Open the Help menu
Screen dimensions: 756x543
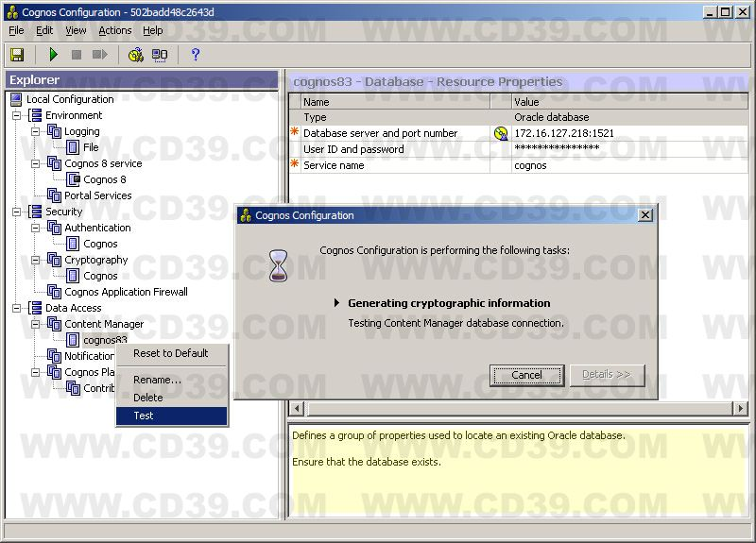coord(153,30)
